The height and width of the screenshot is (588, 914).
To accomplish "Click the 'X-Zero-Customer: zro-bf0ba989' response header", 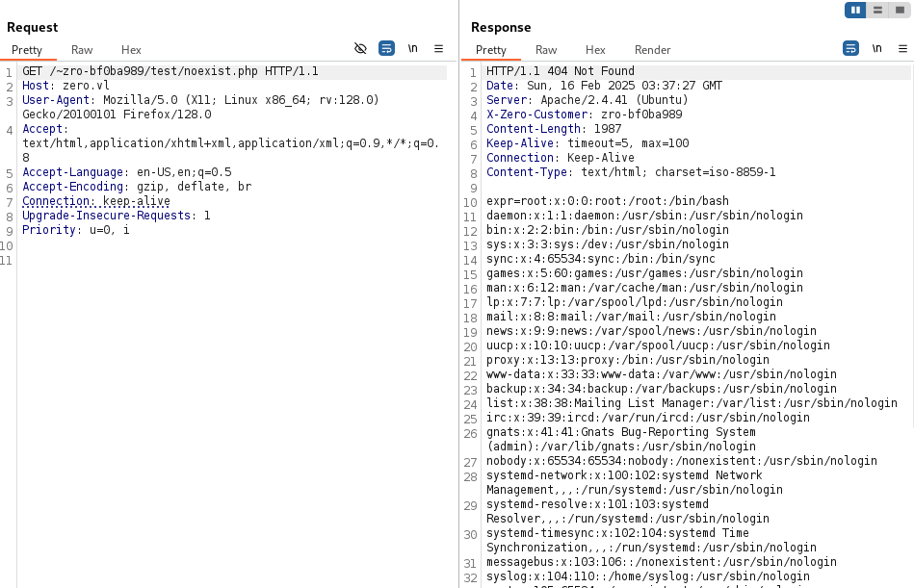I will coord(584,115).
